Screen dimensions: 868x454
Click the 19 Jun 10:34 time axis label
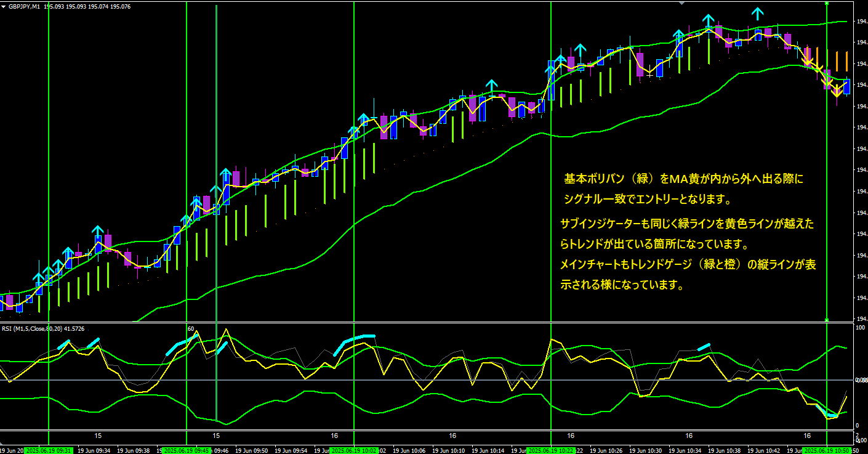686,450
